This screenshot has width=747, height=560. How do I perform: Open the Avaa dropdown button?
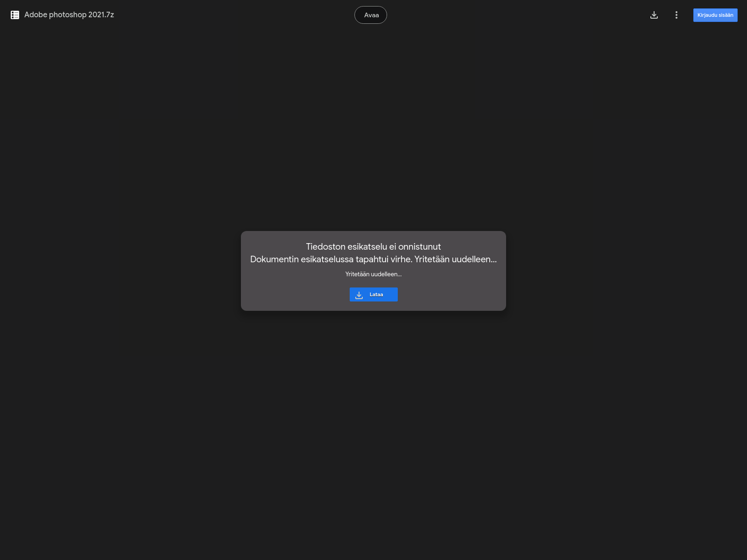click(x=371, y=15)
